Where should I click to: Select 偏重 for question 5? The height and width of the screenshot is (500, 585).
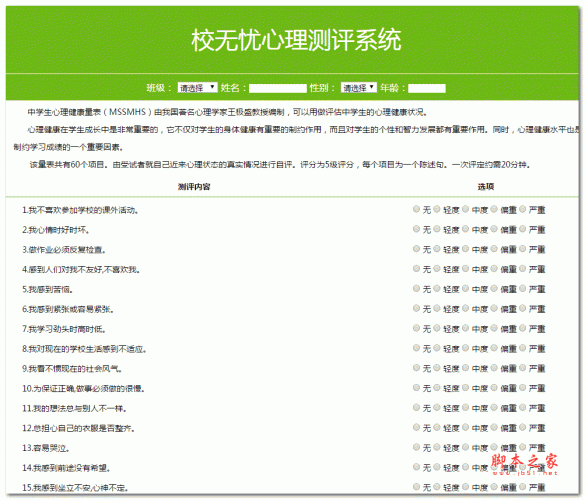click(x=494, y=288)
